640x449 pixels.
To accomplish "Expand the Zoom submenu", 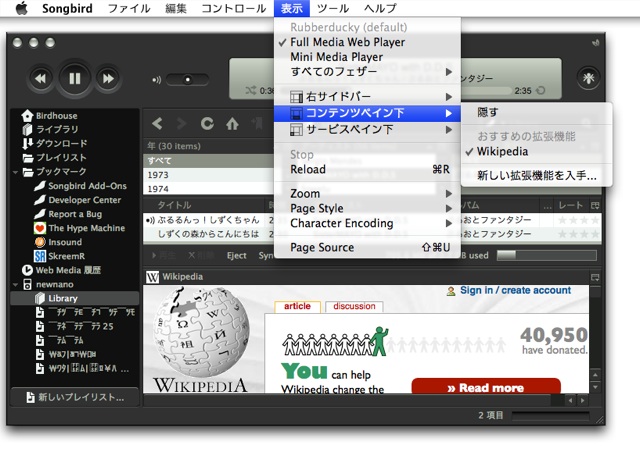I will click(367, 193).
